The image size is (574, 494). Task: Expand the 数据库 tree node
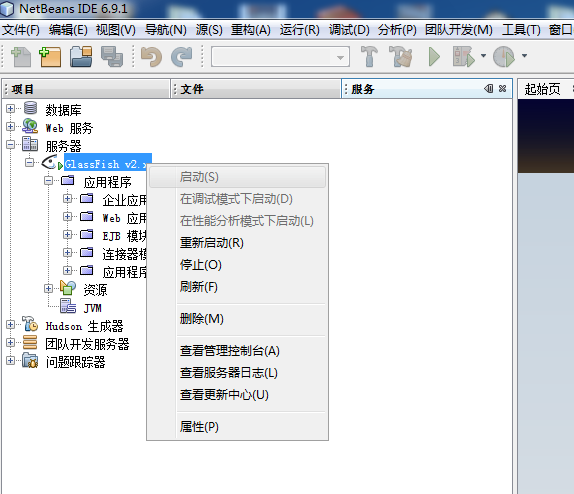click(11, 108)
